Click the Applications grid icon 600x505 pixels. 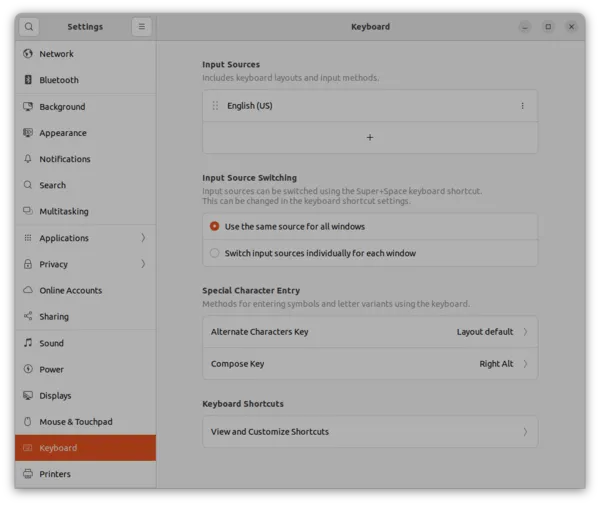pos(28,238)
